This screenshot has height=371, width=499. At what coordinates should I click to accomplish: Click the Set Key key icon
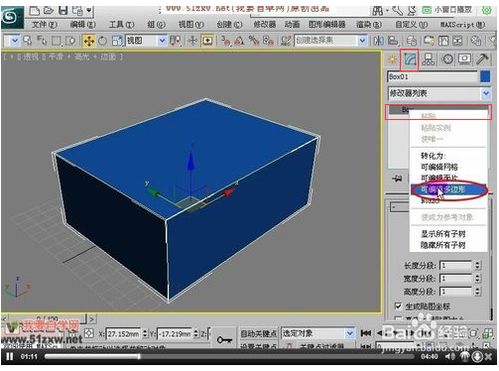click(x=224, y=339)
